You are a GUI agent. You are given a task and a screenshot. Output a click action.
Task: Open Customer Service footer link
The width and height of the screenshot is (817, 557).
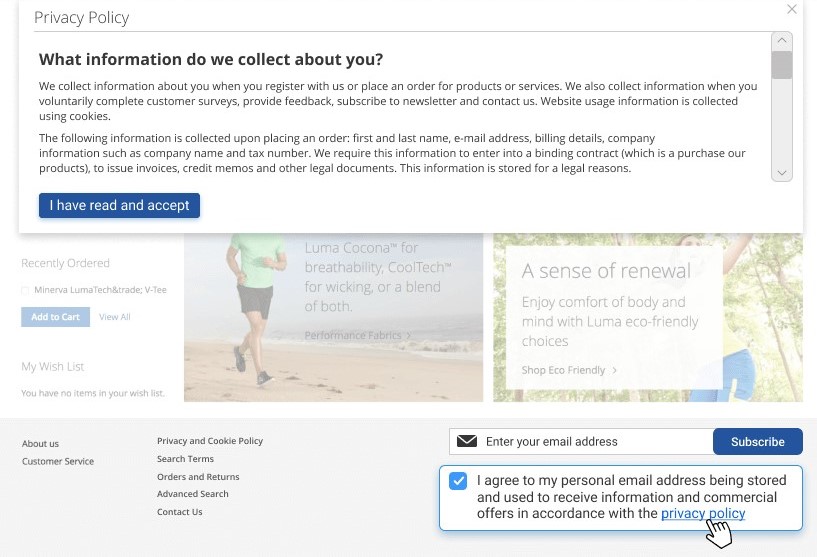[x=58, y=462]
